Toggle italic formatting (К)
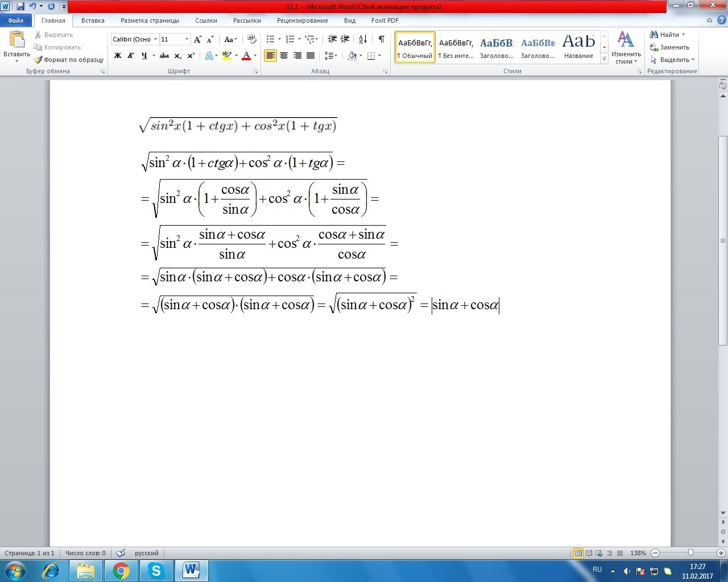Image resolution: width=728 pixels, height=582 pixels. (x=130, y=56)
